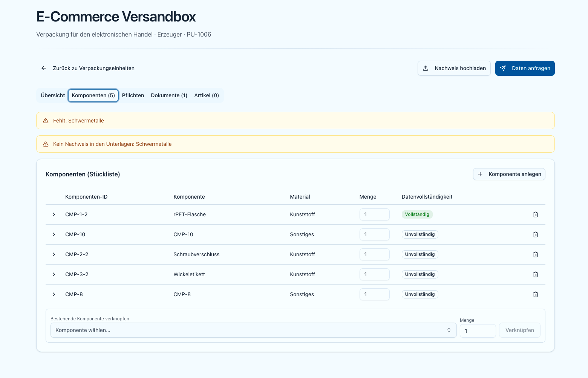Focus the quantity field for Wickeletikett
588x378 pixels.
[374, 274]
